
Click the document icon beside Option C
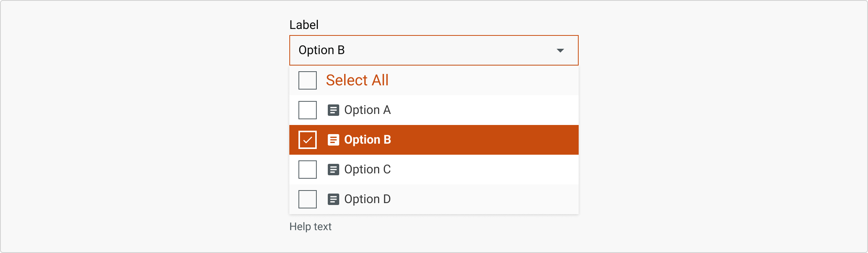coord(333,170)
